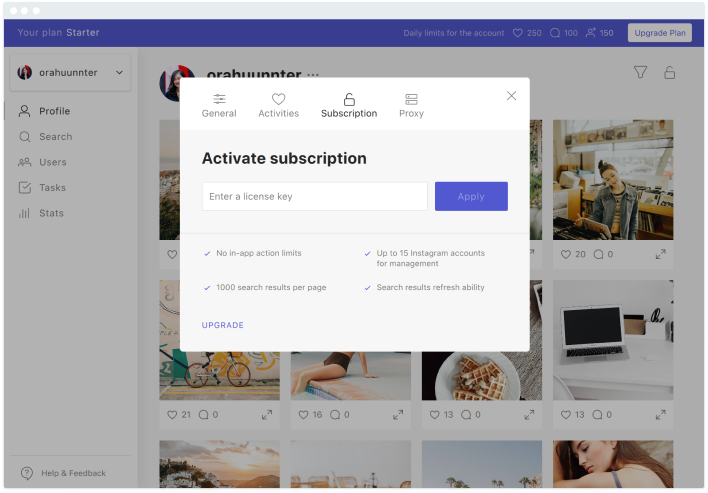Click 'Search results refresh ability' text
This screenshot has height=493, width=708.
(x=430, y=288)
